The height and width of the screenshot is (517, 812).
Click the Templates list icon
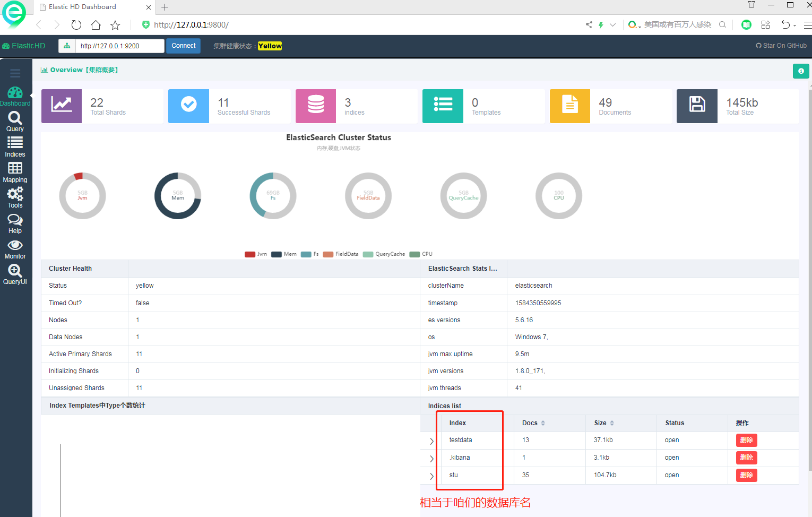(x=443, y=106)
